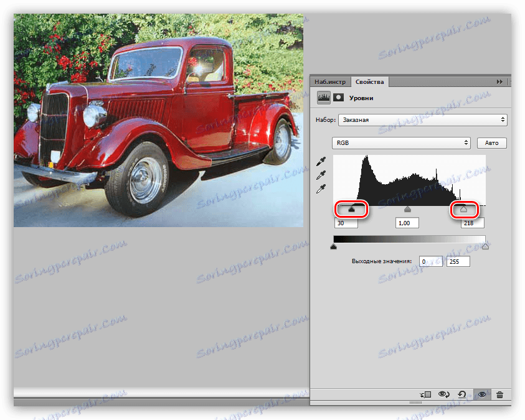Screen dimensions: 525x420
Task: Pick the white point eyedropper
Action: pos(321,189)
